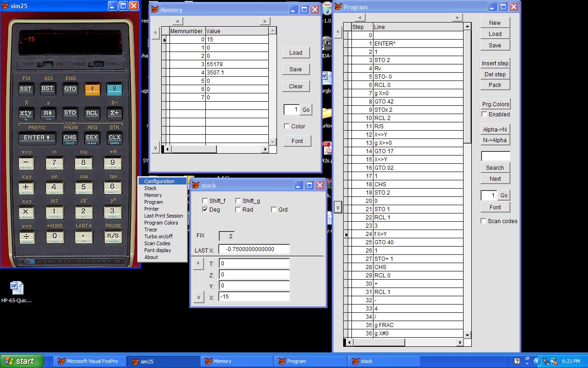Click stack window up caret button
This screenshot has height=368, width=588.
tap(198, 264)
